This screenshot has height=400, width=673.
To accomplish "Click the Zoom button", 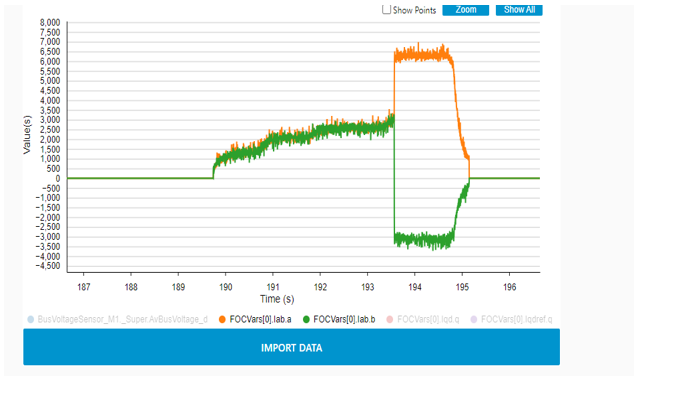I will tap(466, 10).
